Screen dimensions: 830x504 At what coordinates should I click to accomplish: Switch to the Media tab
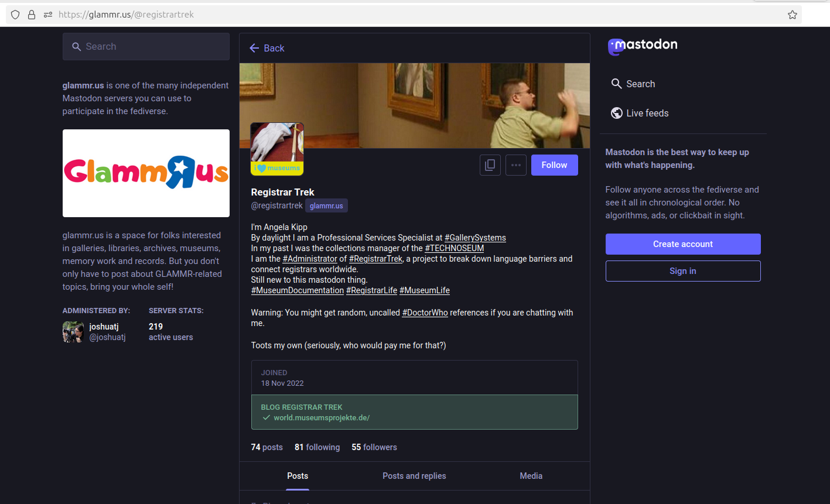(x=531, y=476)
